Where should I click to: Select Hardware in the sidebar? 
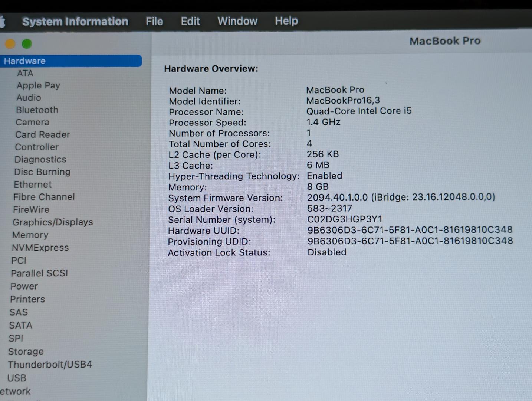pyautogui.click(x=71, y=61)
